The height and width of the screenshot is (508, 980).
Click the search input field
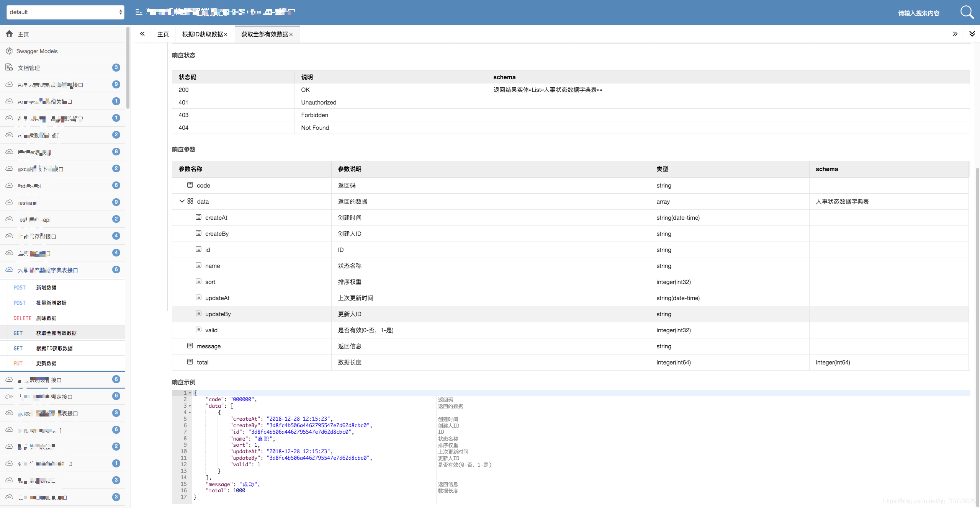click(x=918, y=13)
